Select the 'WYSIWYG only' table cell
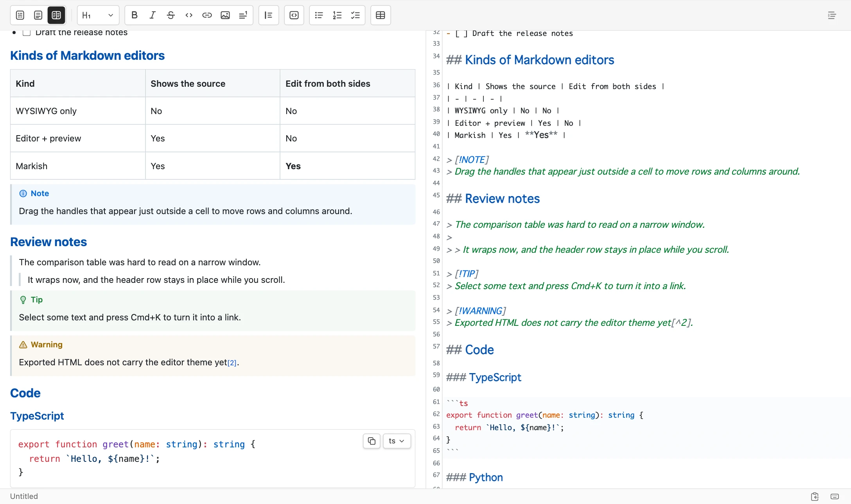Screen dimensions: 851x504 (x=78, y=111)
